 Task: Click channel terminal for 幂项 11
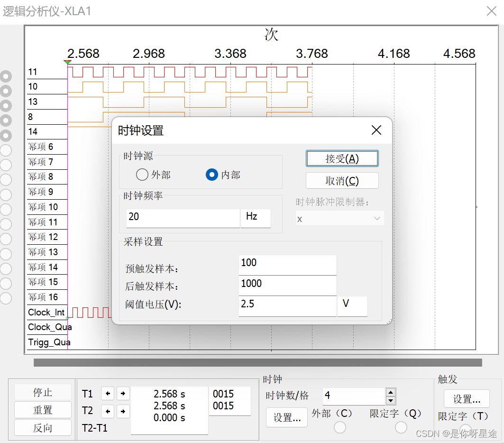[6, 224]
